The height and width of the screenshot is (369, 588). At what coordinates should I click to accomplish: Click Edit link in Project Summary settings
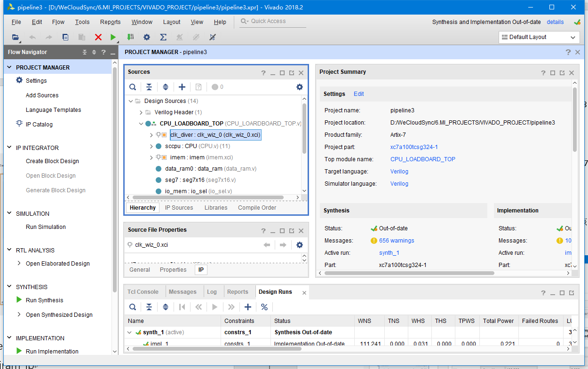pos(359,94)
